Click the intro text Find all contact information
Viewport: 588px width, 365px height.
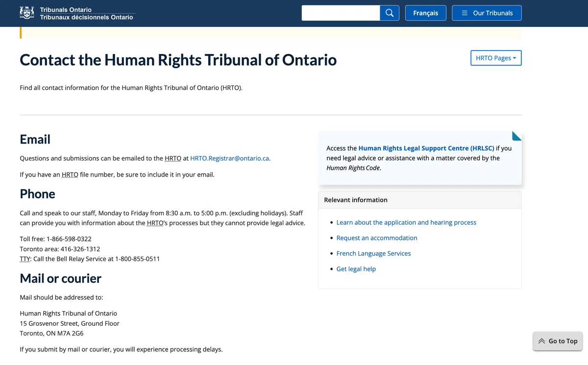pyautogui.click(x=131, y=88)
